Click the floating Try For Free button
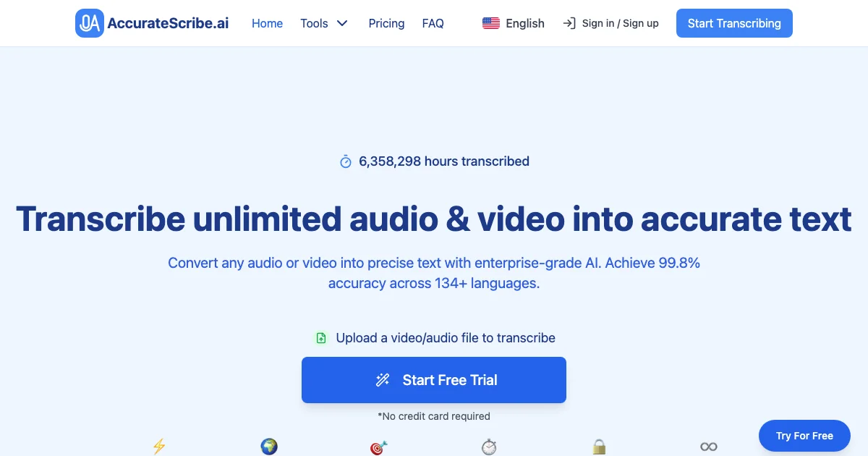This screenshot has width=868, height=456. point(804,436)
